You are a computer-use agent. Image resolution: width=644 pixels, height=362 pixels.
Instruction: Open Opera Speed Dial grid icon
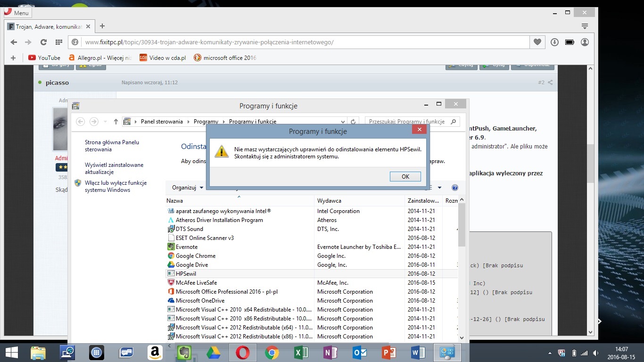pyautogui.click(x=58, y=42)
